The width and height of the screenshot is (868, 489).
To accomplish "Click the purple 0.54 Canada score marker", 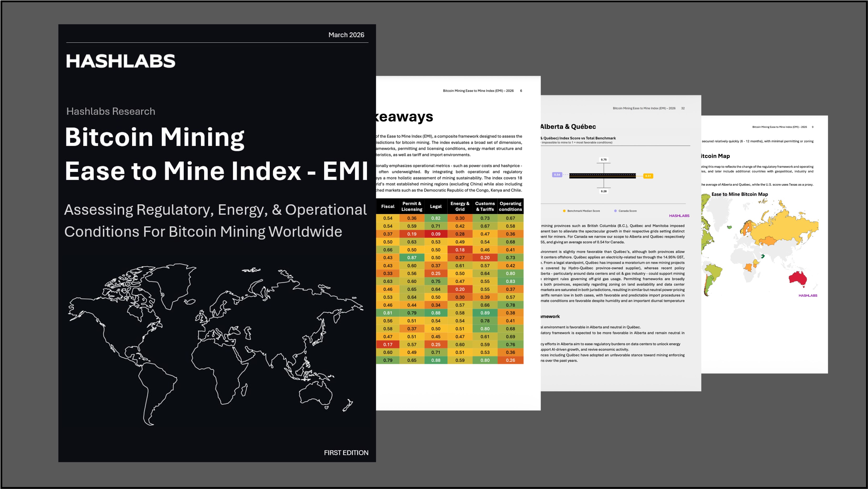I will [x=557, y=174].
